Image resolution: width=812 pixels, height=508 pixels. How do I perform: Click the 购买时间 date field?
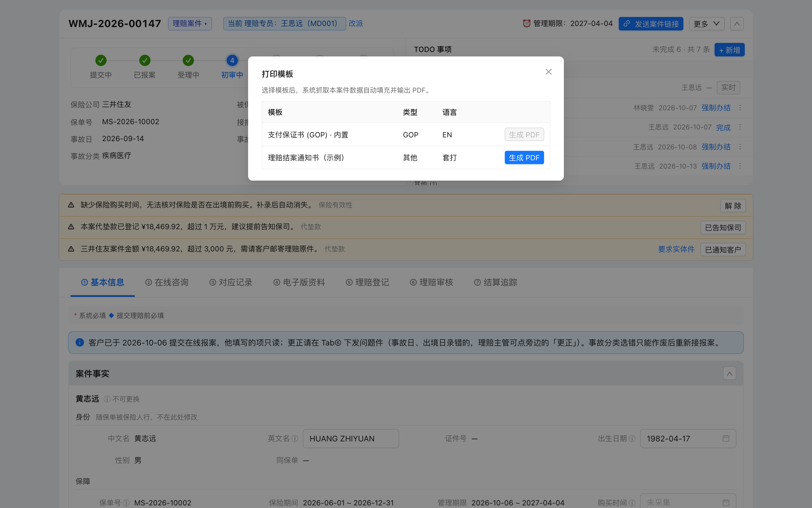click(x=688, y=503)
